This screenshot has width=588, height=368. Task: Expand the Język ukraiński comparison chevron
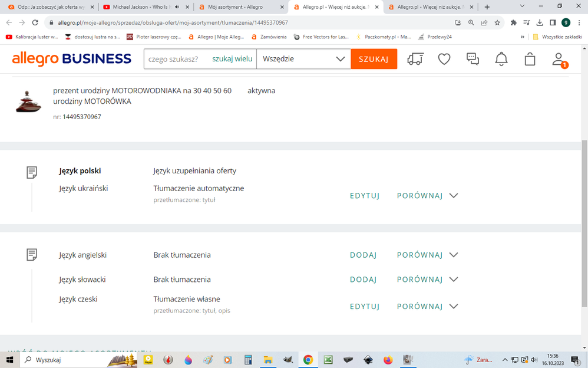click(454, 196)
